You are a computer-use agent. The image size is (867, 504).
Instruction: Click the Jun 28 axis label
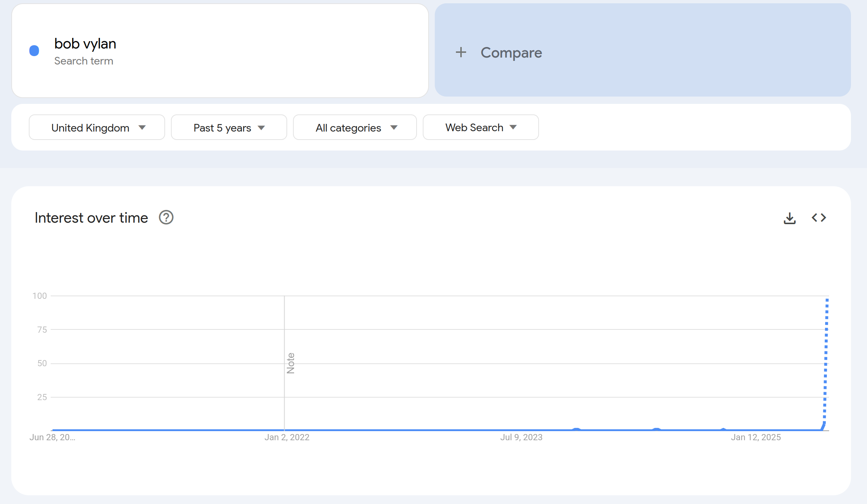[x=52, y=437]
